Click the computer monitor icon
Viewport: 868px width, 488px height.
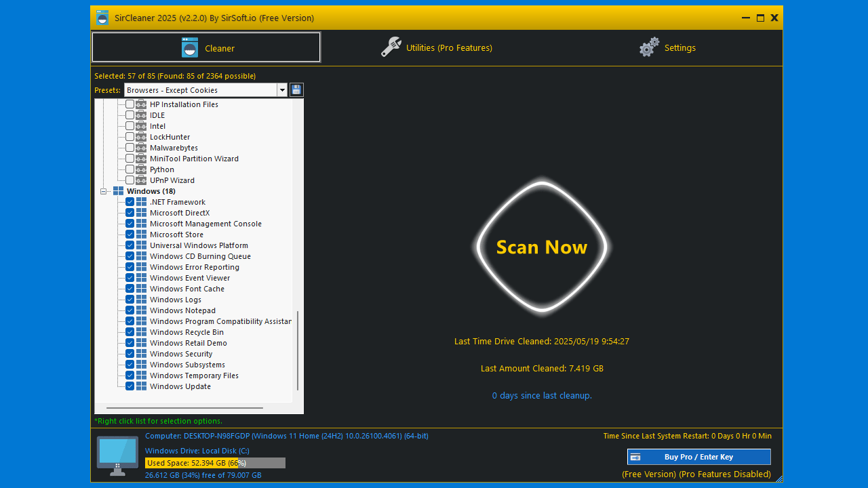pyautogui.click(x=118, y=455)
